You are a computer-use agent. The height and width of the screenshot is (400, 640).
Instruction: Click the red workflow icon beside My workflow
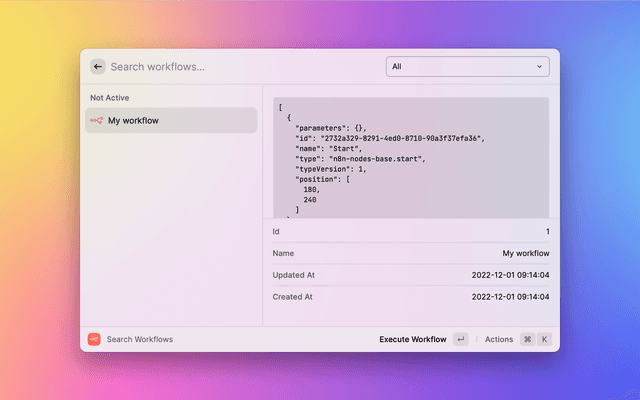tap(96, 121)
